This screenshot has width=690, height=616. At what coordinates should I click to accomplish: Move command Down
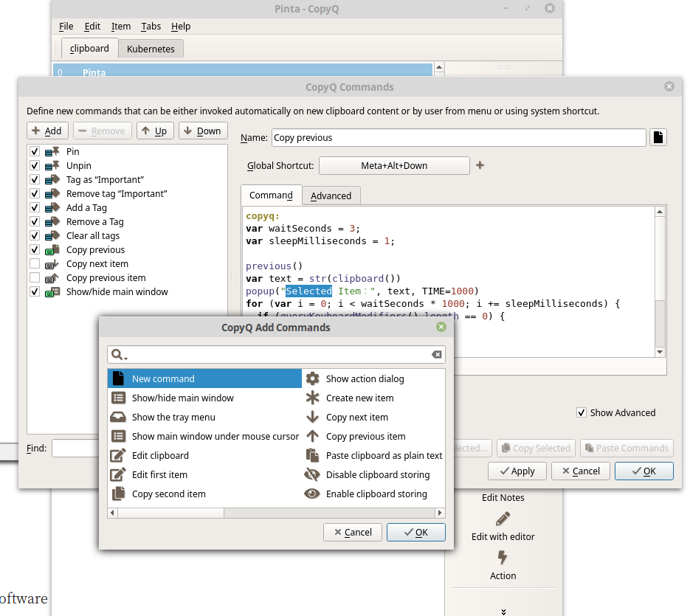coord(203,131)
